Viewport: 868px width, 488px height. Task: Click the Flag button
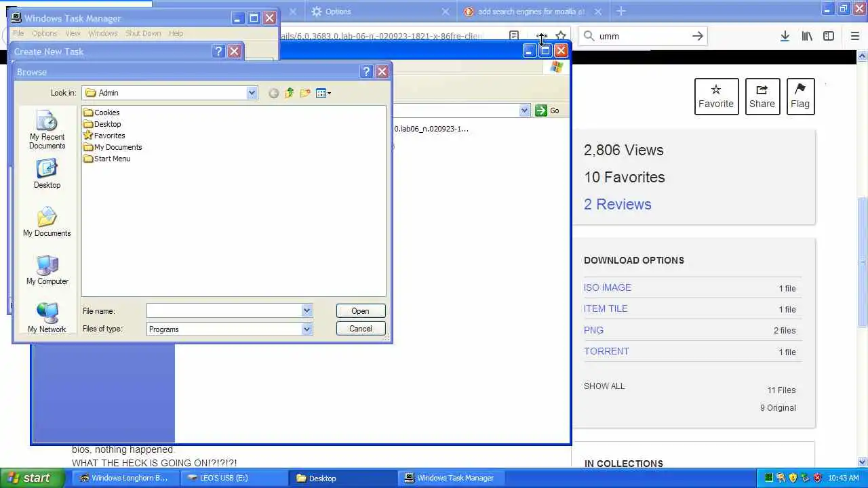800,96
